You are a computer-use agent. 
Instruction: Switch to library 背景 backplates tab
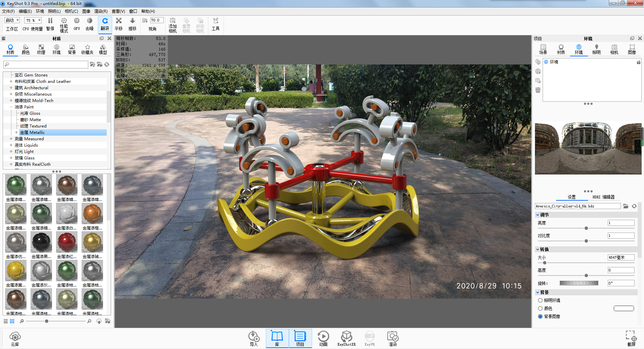pyautogui.click(x=72, y=49)
